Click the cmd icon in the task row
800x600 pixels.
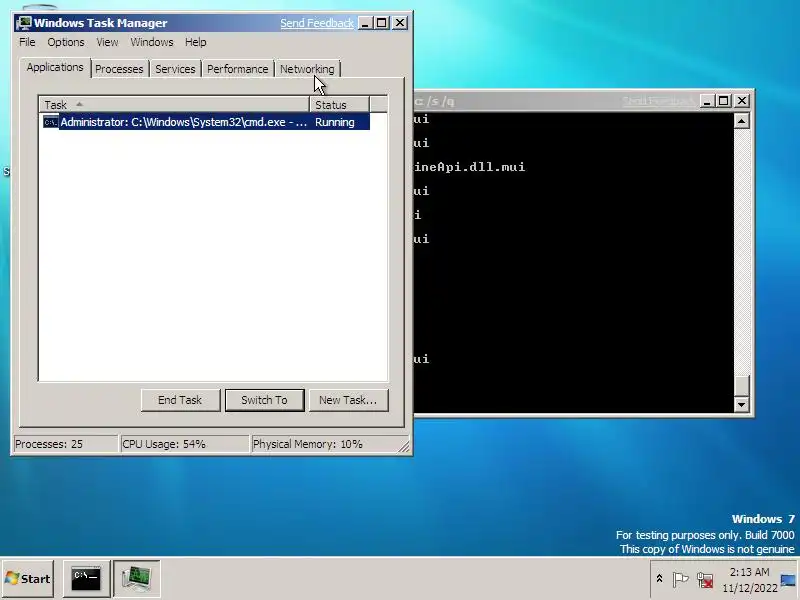(x=51, y=122)
